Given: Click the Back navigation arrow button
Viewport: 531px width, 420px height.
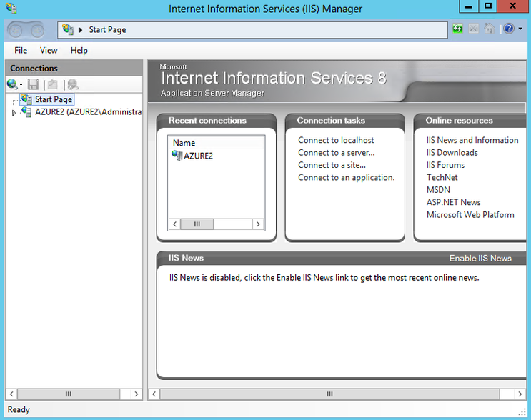Looking at the screenshot, I should click(x=16, y=31).
